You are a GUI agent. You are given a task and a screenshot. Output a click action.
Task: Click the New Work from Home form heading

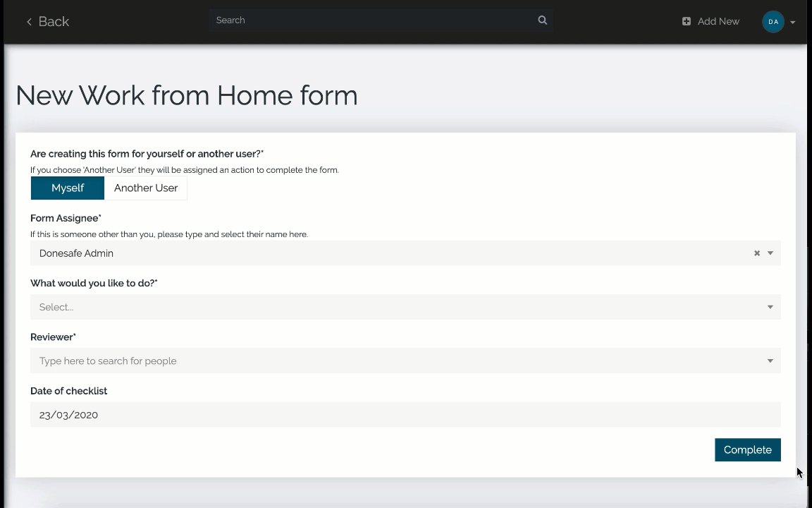click(187, 95)
